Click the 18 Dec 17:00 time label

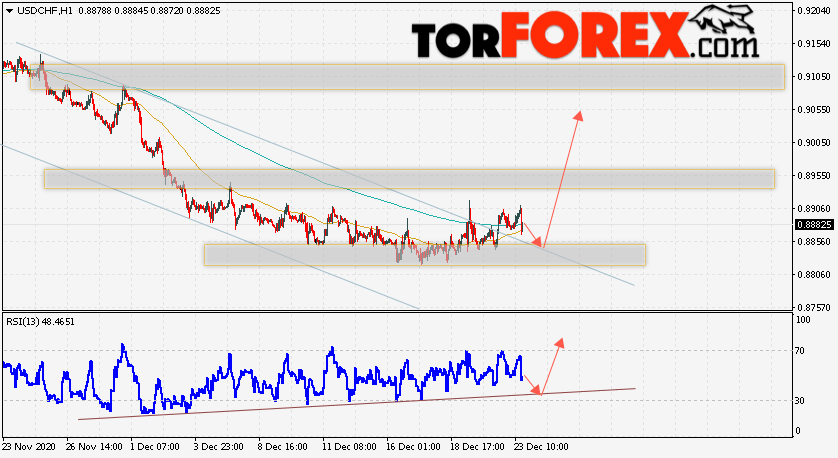[x=477, y=447]
